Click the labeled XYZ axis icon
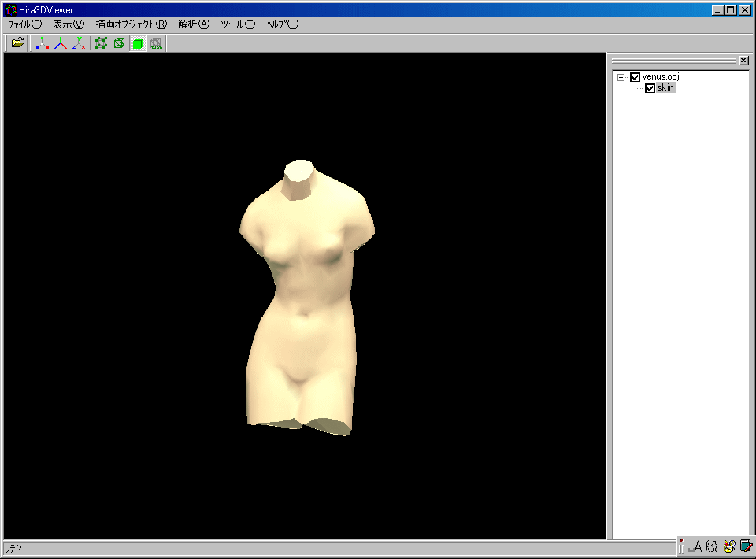 click(79, 43)
